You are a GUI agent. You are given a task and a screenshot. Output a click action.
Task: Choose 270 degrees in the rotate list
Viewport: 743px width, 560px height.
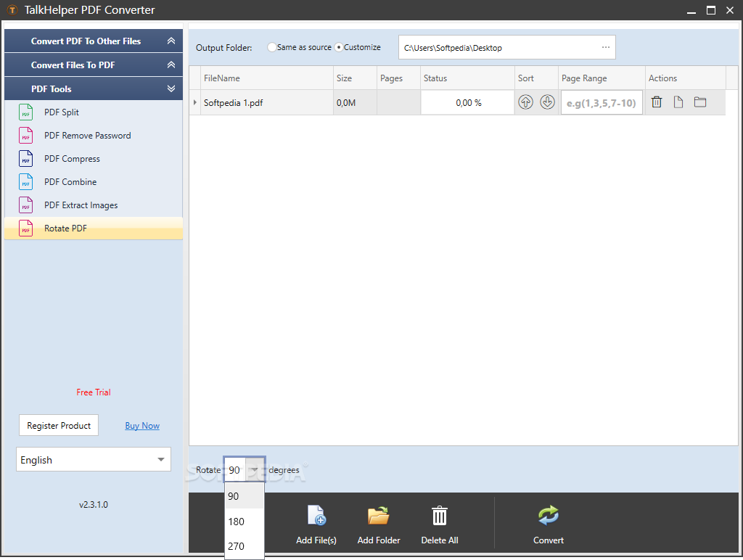click(244, 546)
